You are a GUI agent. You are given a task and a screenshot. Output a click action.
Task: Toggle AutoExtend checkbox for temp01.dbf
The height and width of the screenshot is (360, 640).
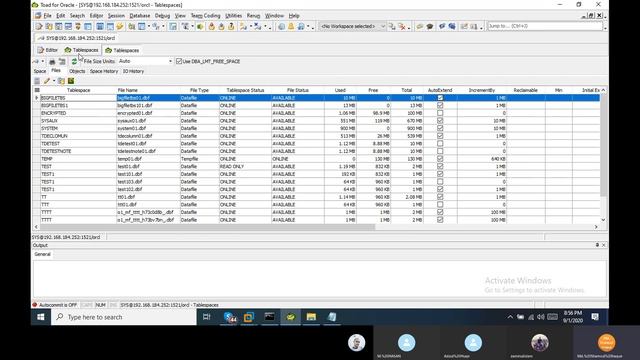pos(440,159)
